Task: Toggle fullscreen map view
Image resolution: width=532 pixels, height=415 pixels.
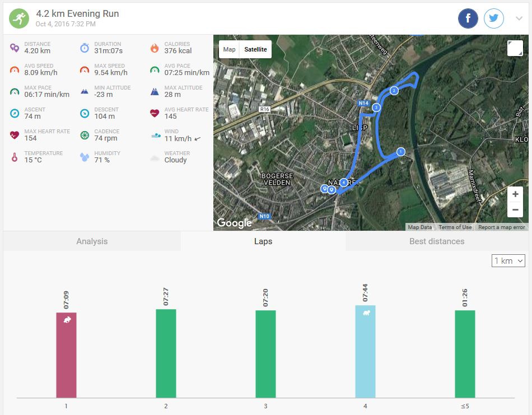Action: (x=515, y=49)
